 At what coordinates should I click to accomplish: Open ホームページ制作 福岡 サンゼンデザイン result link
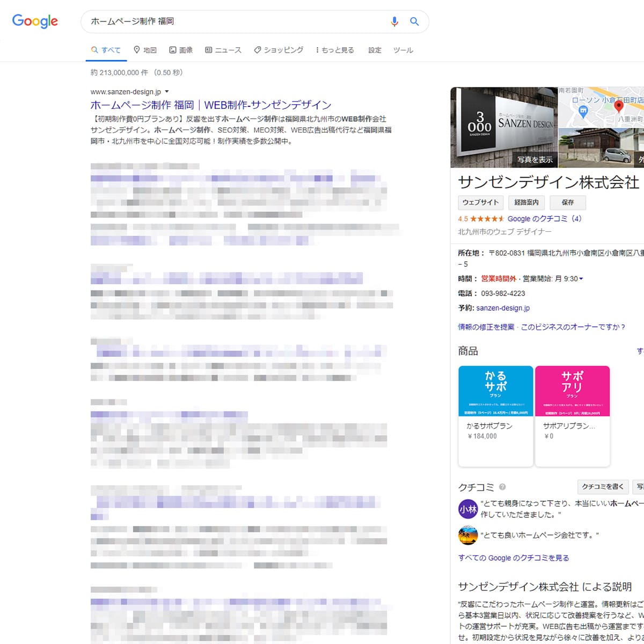pyautogui.click(x=211, y=105)
